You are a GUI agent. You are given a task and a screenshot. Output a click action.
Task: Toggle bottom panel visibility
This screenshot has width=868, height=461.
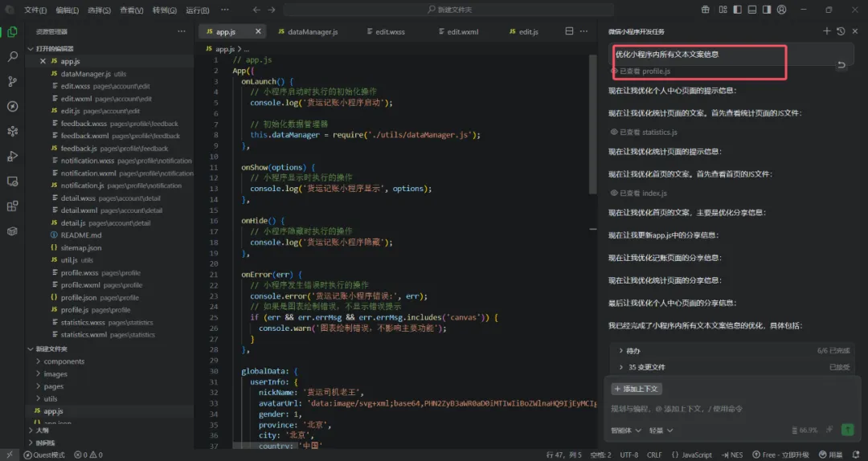pyautogui.click(x=751, y=10)
